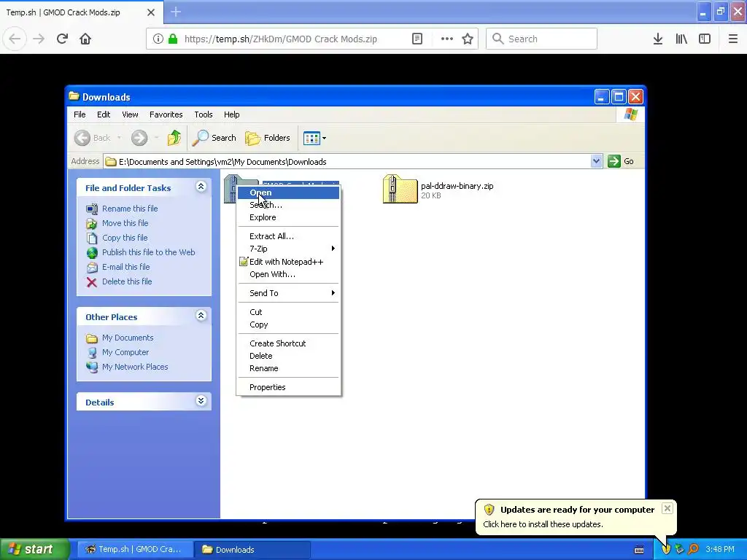Open the Help menu

pos(231,114)
